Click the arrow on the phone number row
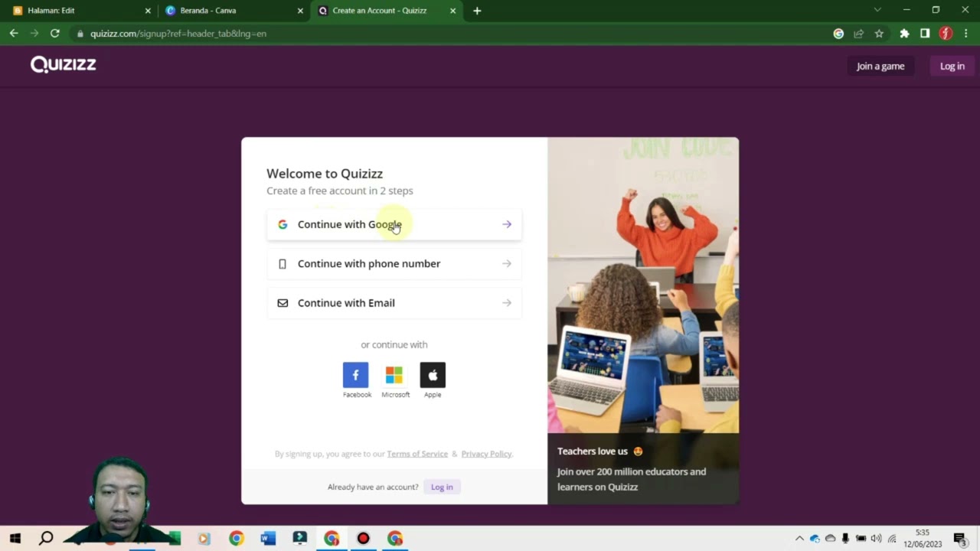Screen dimensions: 980x551 point(507,264)
